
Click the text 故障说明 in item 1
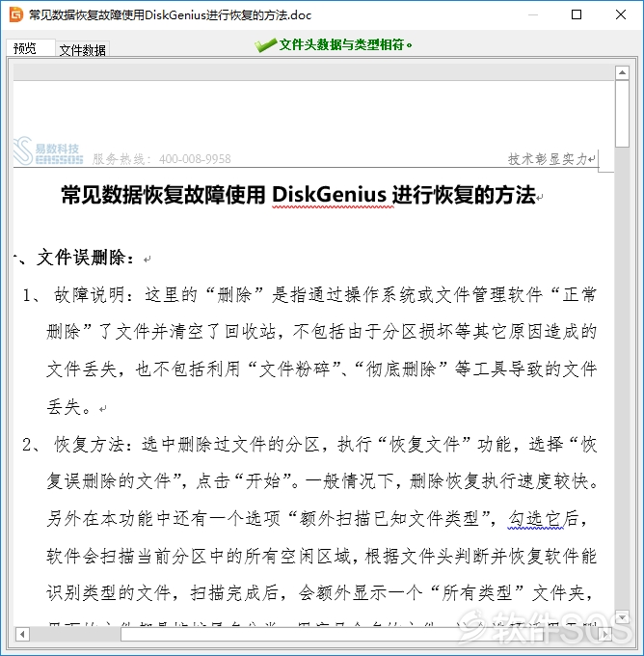(90, 295)
